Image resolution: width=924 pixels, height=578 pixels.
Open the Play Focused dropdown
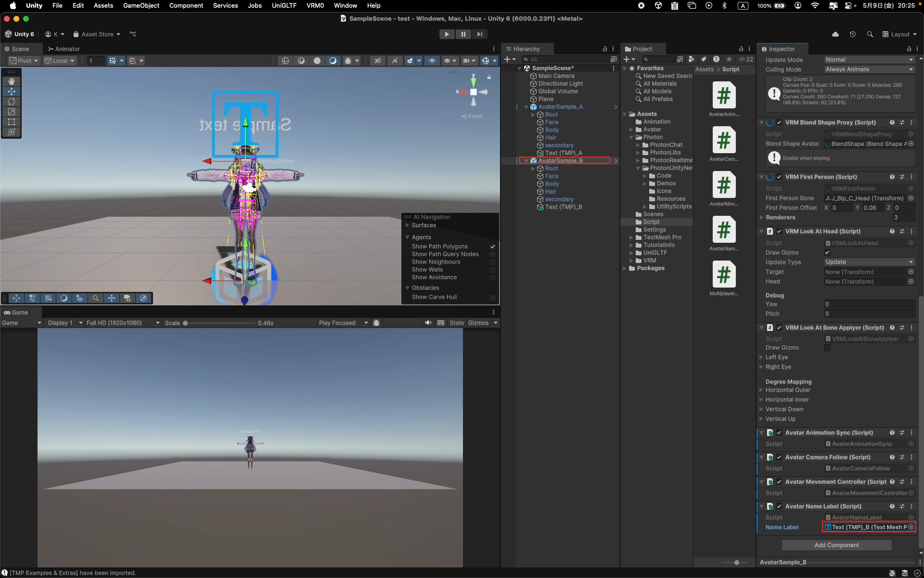click(x=343, y=323)
